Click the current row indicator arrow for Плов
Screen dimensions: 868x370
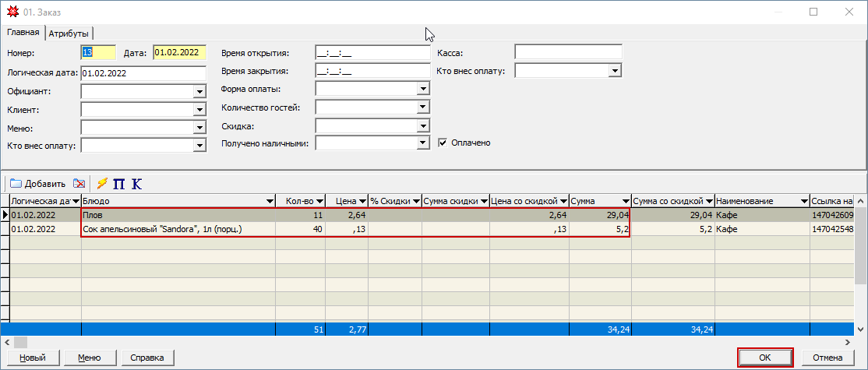5,215
